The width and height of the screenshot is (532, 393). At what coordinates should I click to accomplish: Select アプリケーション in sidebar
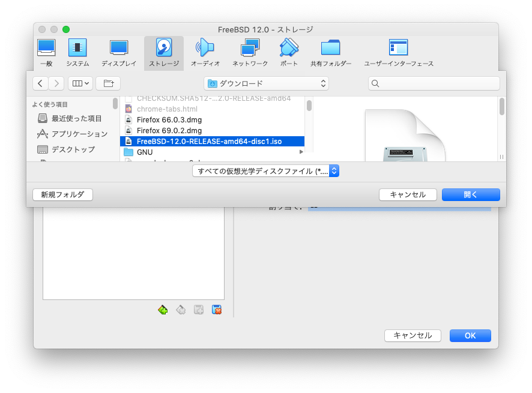point(79,134)
